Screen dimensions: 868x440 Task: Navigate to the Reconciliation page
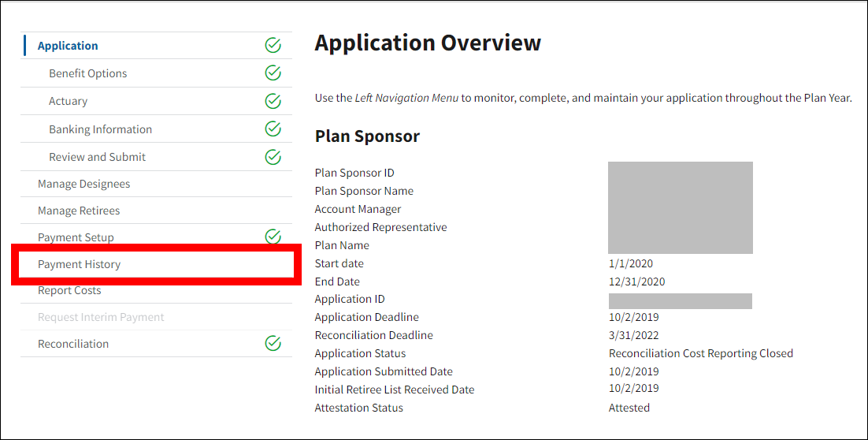pyautogui.click(x=73, y=344)
